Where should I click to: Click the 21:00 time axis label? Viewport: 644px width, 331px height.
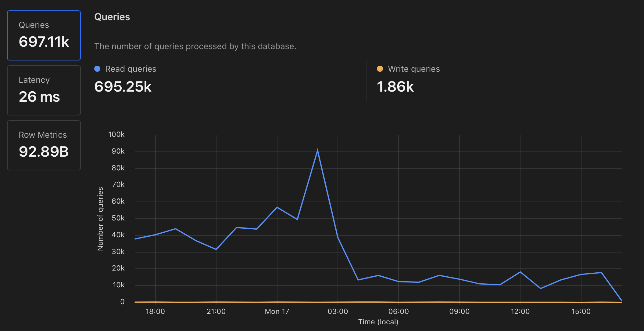pos(216,311)
